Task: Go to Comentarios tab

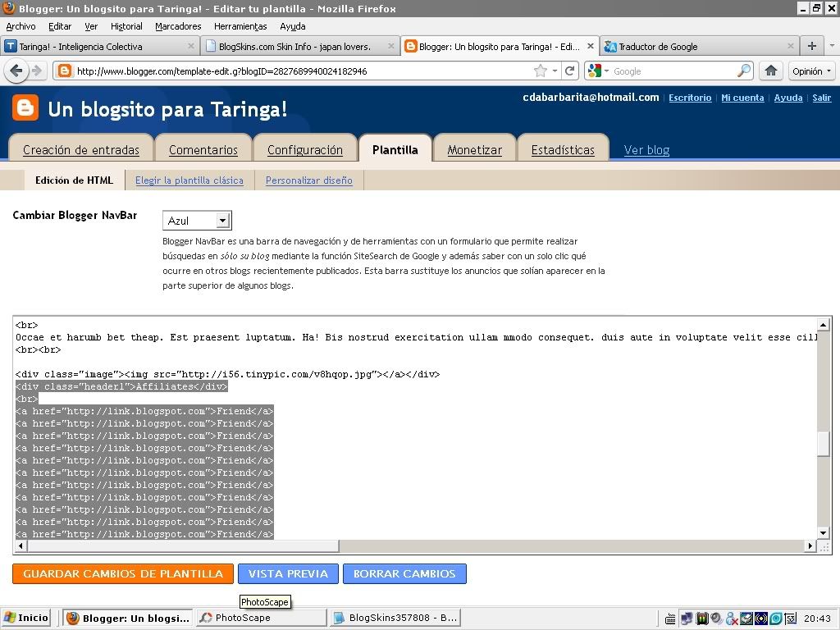Action: click(203, 150)
